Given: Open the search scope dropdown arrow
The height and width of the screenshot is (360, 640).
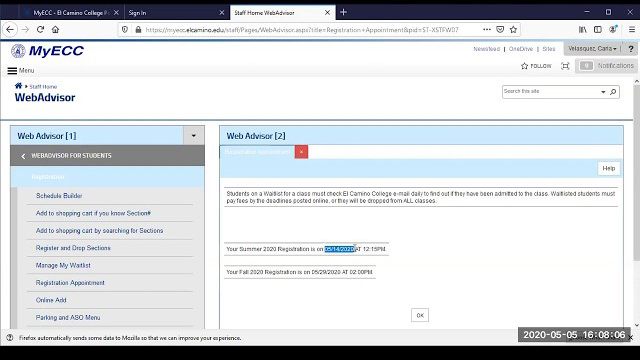Looking at the screenshot, I should (603, 92).
